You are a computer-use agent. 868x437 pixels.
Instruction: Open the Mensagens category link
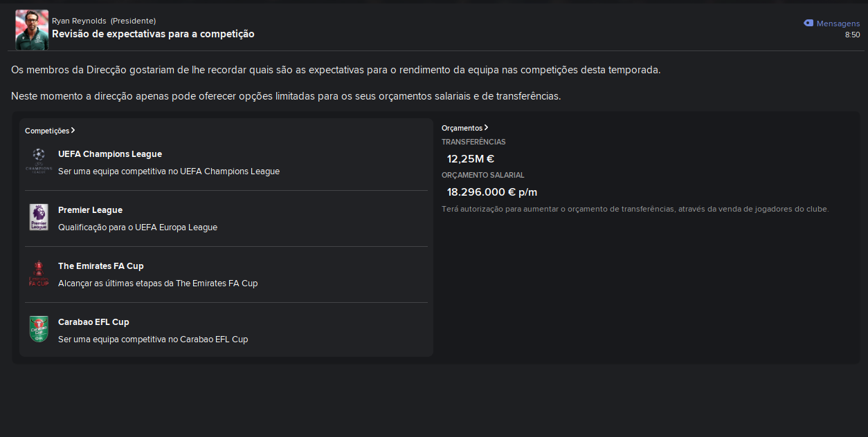[x=838, y=24]
